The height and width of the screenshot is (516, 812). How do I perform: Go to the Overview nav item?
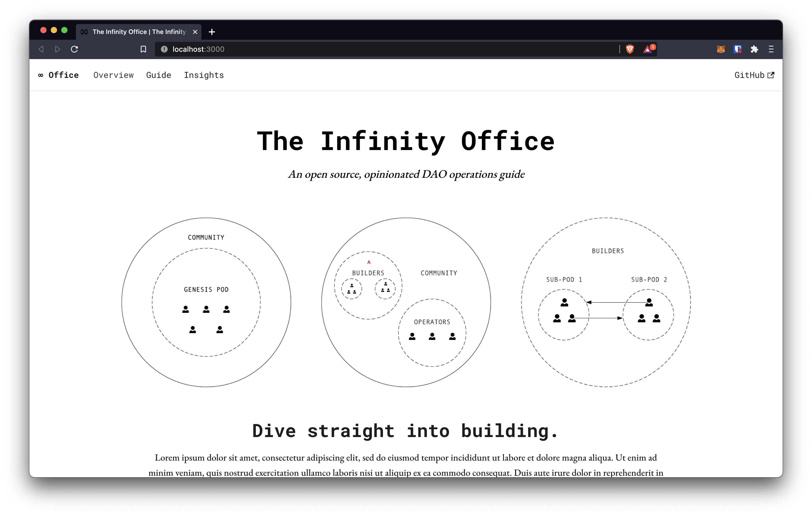click(113, 75)
